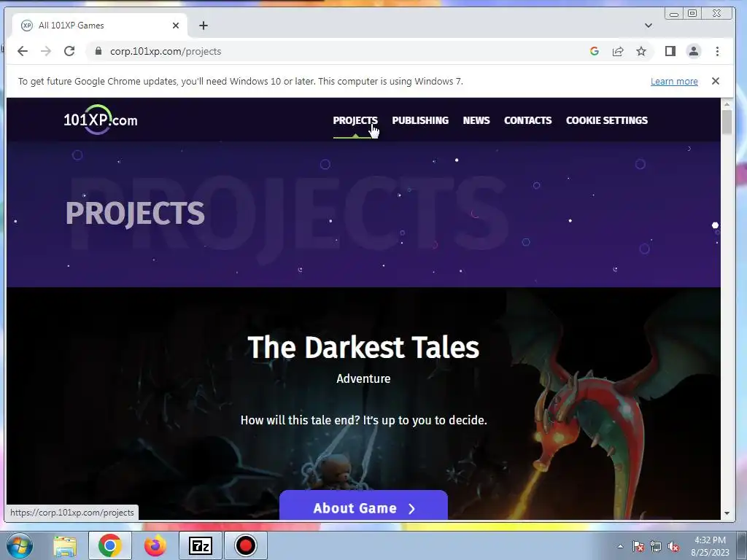Click the About Game button

tap(363, 507)
